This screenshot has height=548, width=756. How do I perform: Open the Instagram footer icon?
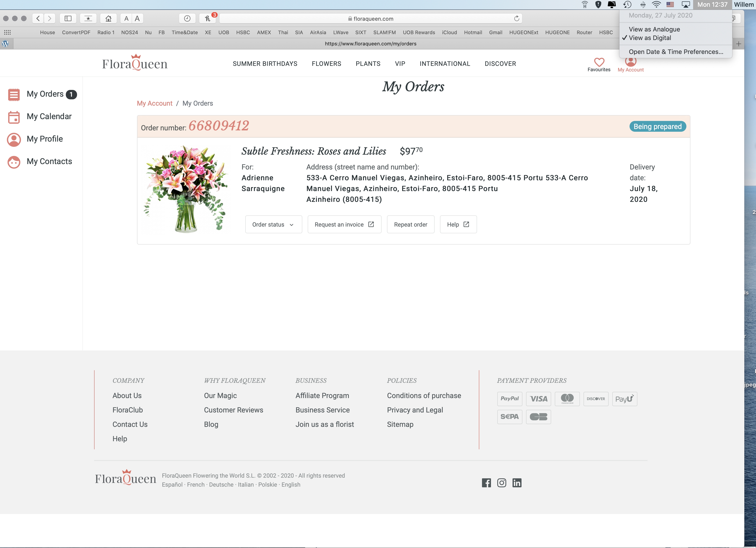(x=501, y=483)
